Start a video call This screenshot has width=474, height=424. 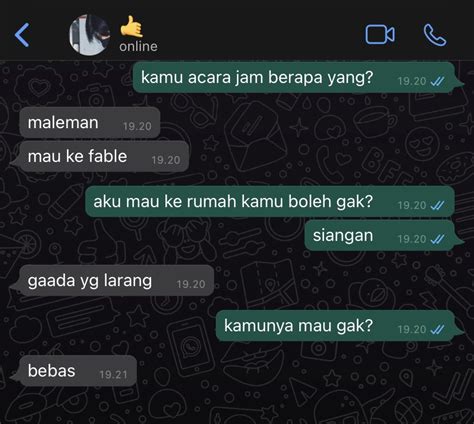pos(380,34)
